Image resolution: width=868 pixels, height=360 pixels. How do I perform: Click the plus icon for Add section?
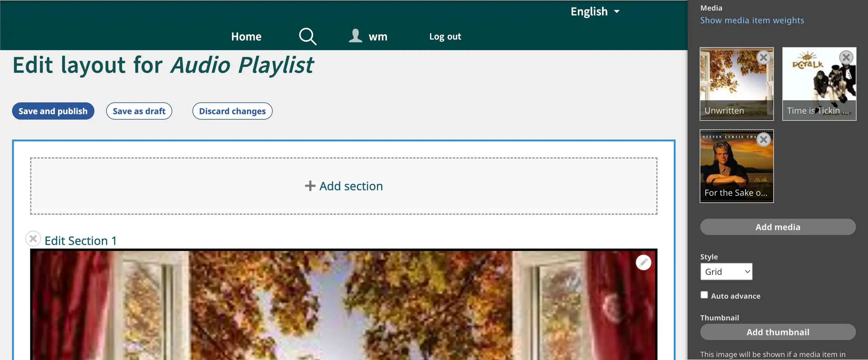[310, 186]
